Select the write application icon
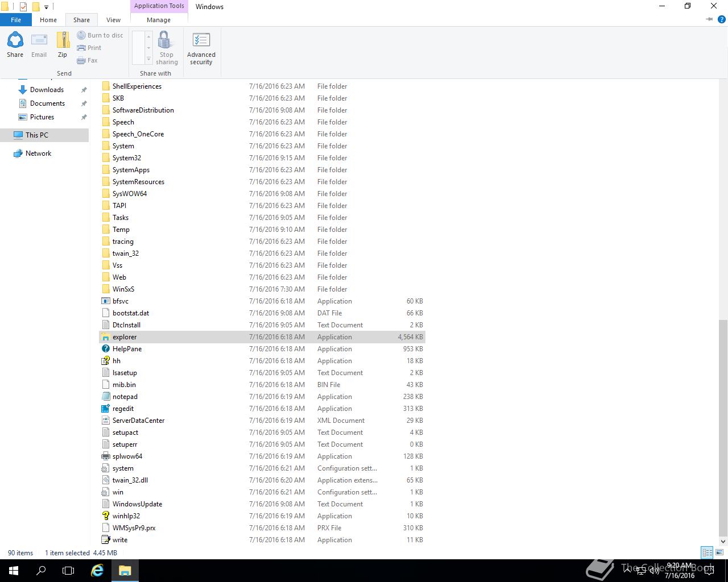This screenshot has width=728, height=582. click(105, 540)
